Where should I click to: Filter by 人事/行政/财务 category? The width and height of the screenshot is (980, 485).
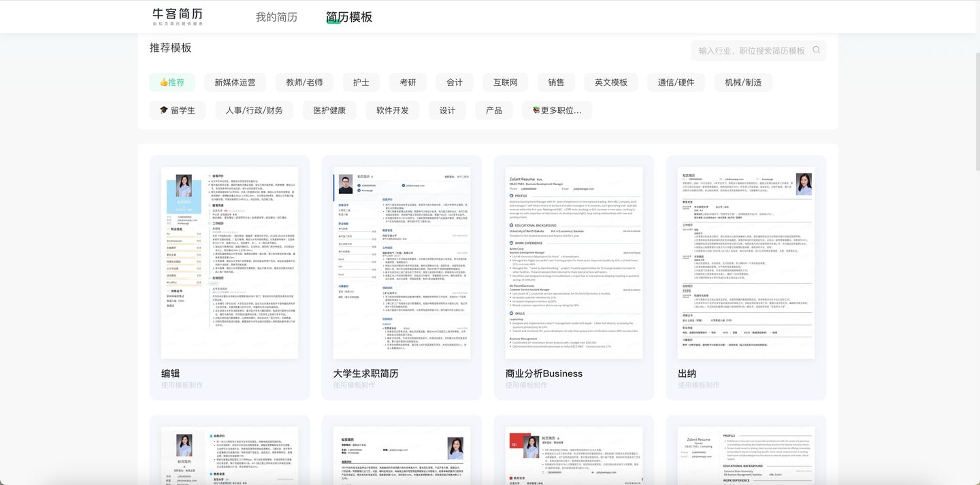click(254, 110)
